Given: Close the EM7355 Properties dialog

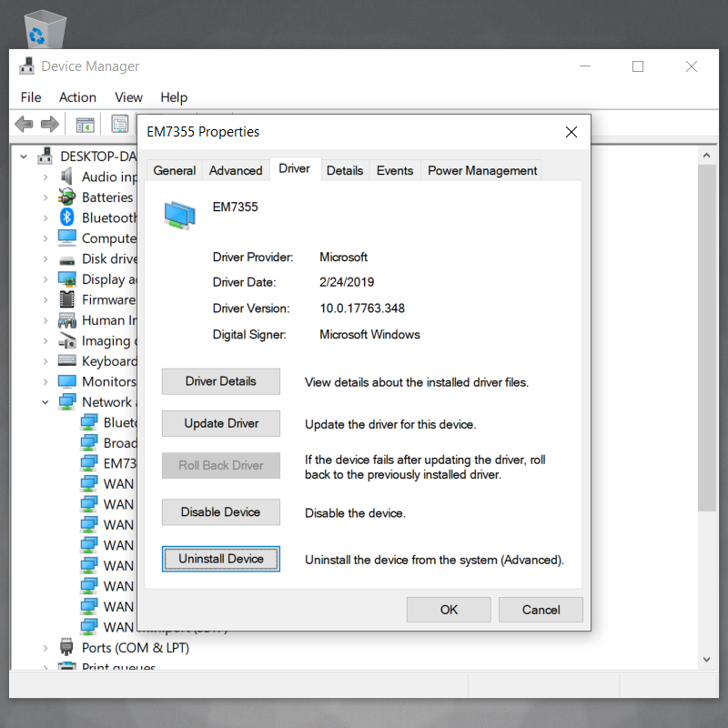Looking at the screenshot, I should point(571,132).
